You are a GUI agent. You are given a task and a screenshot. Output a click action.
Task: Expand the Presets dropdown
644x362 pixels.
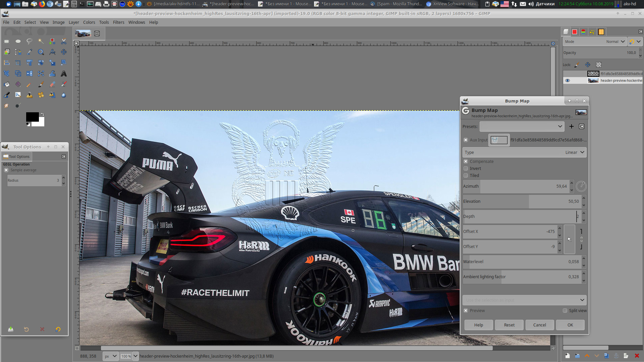click(522, 126)
